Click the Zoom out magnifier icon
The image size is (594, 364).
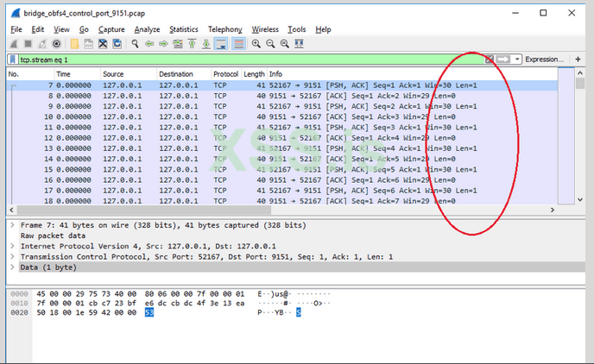270,44
